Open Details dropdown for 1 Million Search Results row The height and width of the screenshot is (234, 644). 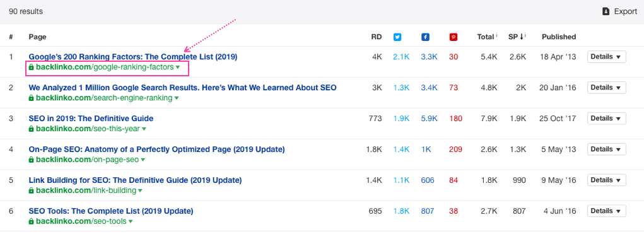(606, 88)
